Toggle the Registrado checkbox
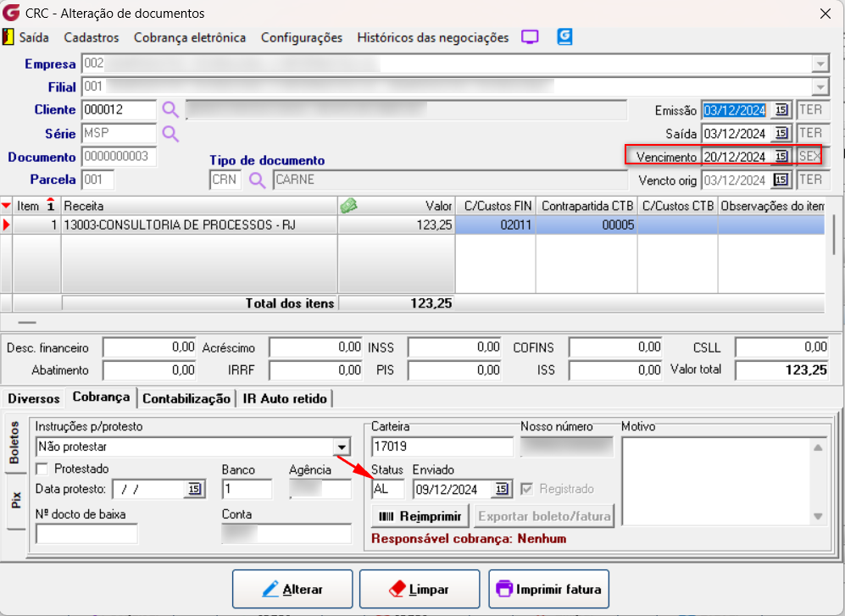The height and width of the screenshot is (616, 845). click(x=527, y=489)
